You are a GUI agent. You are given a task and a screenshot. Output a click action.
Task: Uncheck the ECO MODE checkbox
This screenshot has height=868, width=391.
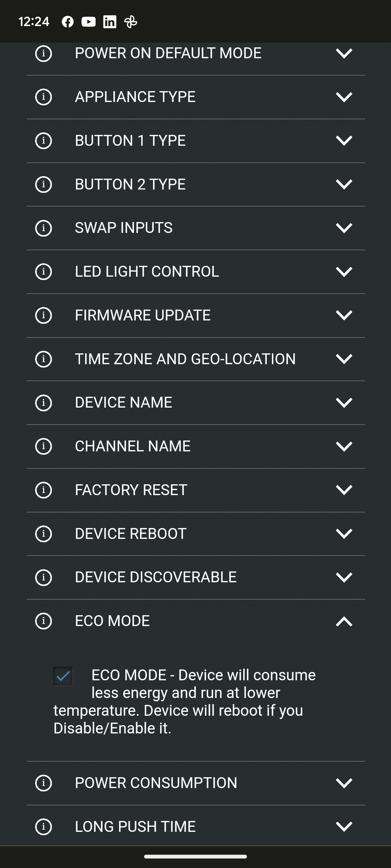pos(63,676)
